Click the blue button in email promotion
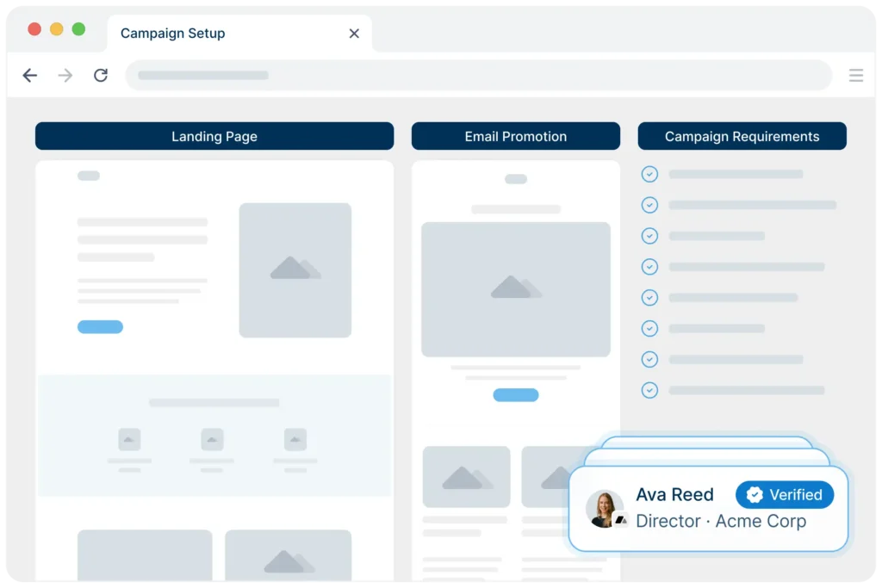The height and width of the screenshot is (588, 882). [x=515, y=395]
